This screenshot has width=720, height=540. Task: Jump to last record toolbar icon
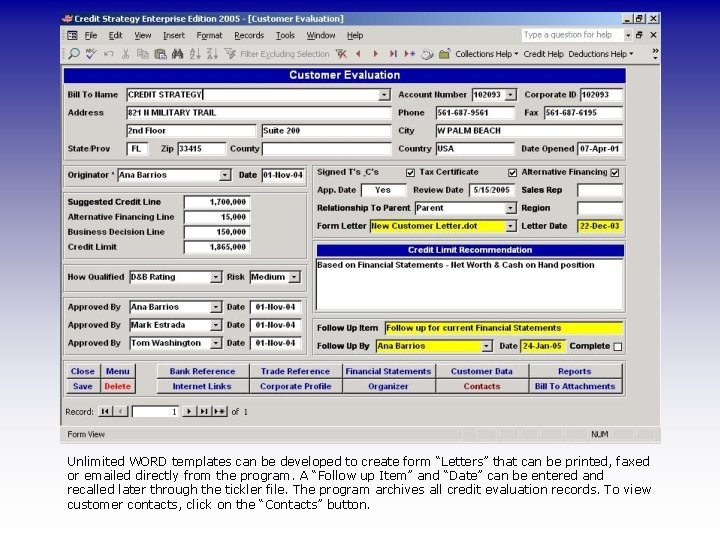click(393, 54)
